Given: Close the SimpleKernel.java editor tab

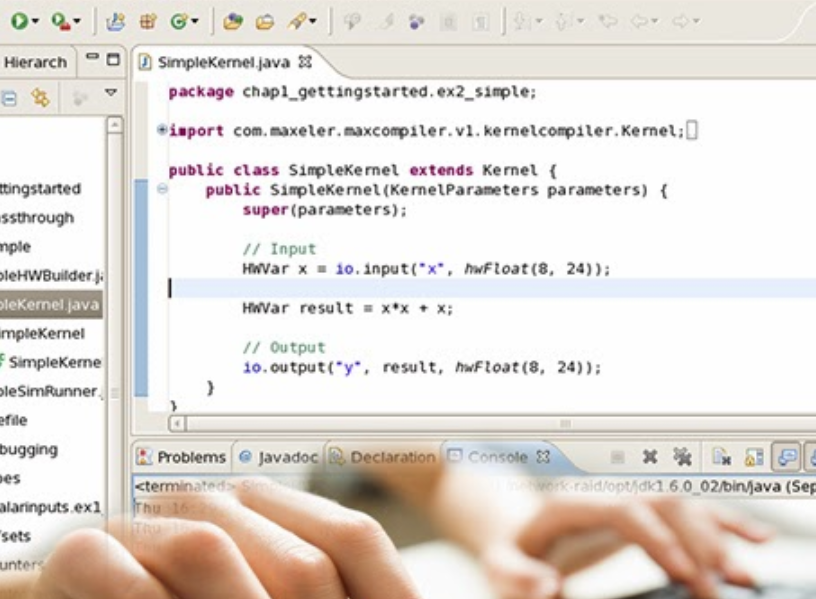Looking at the screenshot, I should [x=305, y=62].
